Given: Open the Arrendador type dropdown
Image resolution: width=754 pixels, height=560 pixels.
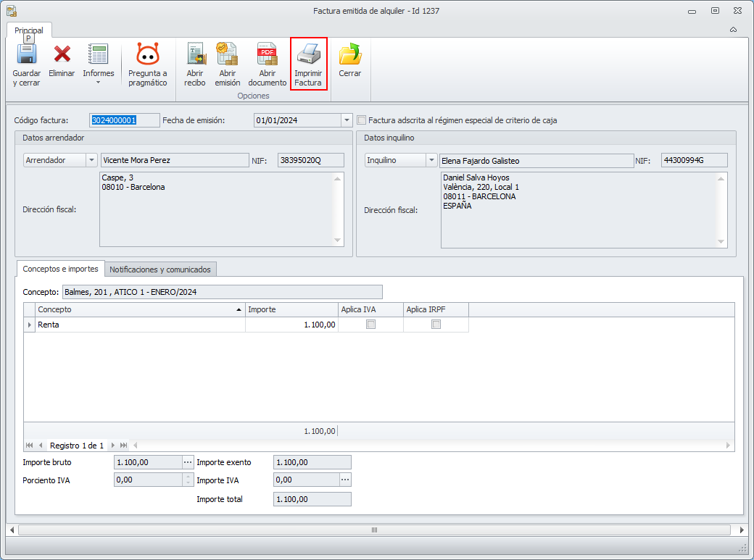Looking at the screenshot, I should point(91,161).
